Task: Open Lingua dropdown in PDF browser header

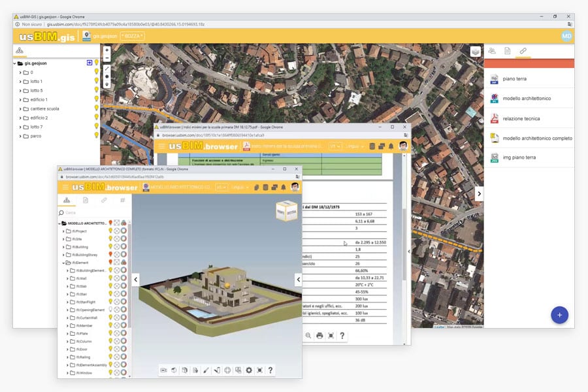Action: tap(354, 146)
